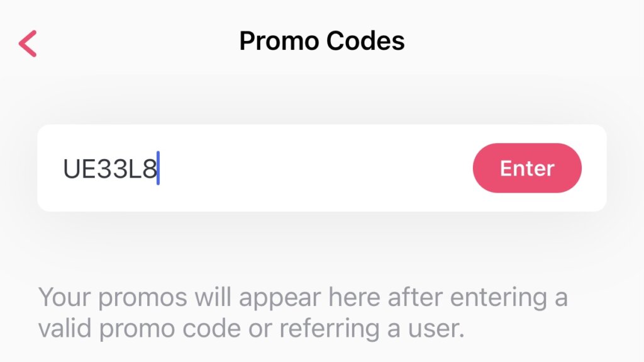644x362 pixels.
Task: Click the pink Enter button
Action: (x=527, y=168)
